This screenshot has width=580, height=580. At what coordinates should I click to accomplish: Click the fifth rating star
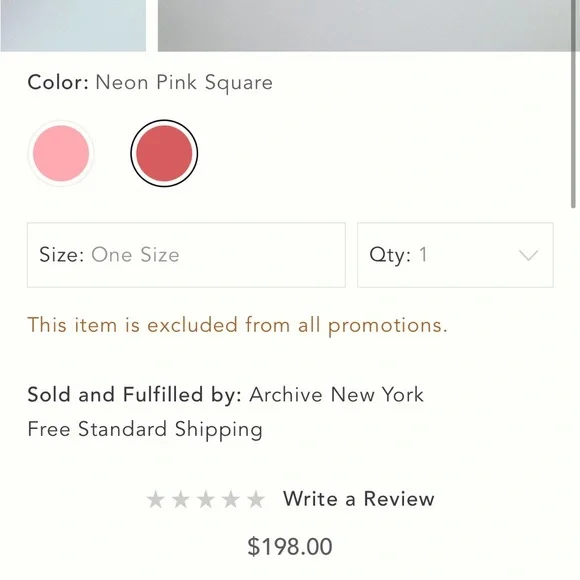point(256,500)
